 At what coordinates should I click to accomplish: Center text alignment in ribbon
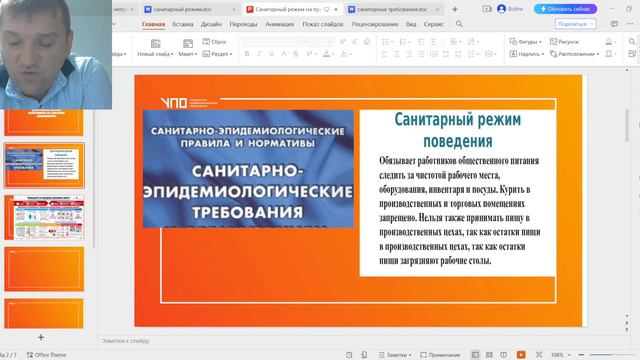click(x=397, y=54)
